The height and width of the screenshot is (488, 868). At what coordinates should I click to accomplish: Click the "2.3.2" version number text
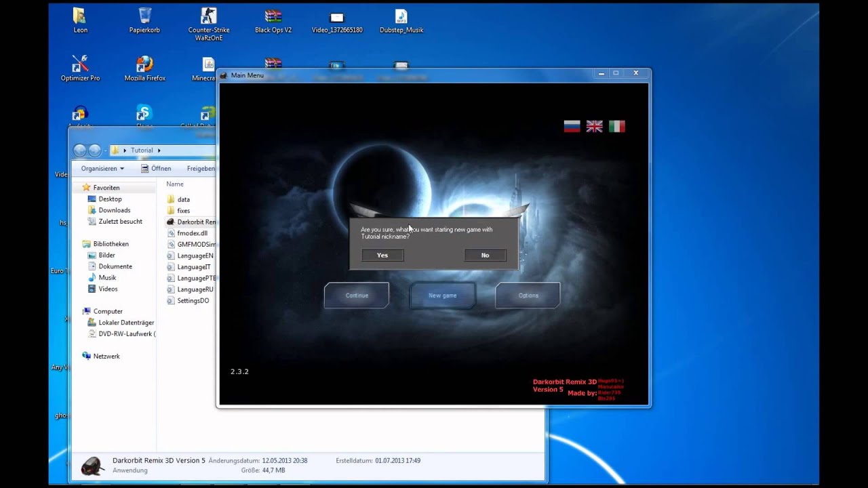[x=239, y=371]
